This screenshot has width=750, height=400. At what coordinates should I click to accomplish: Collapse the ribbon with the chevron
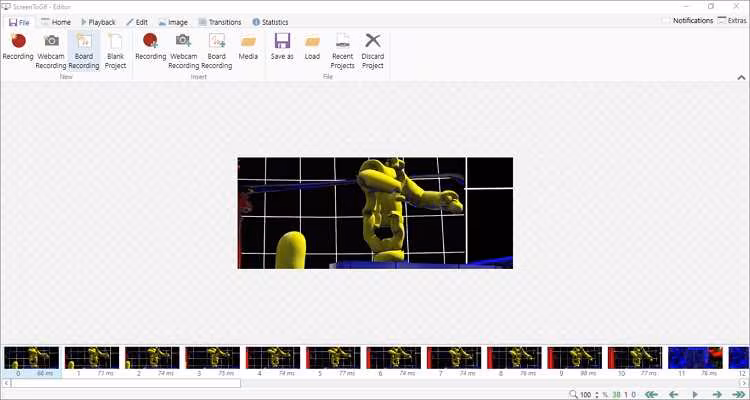(741, 77)
